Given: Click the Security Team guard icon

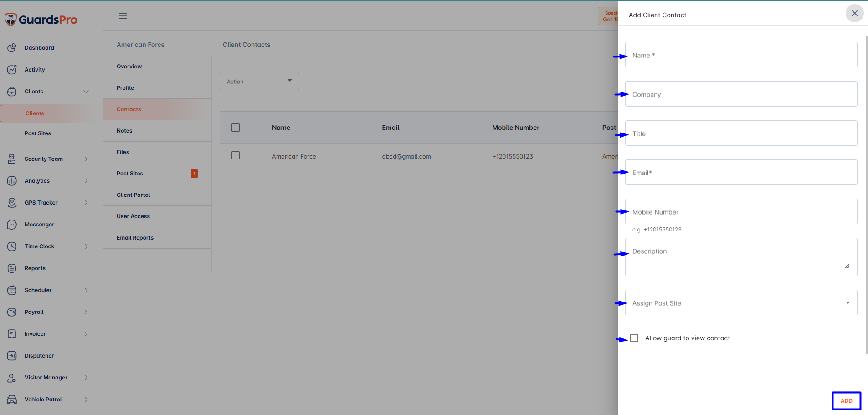Looking at the screenshot, I should pyautogui.click(x=12, y=159).
